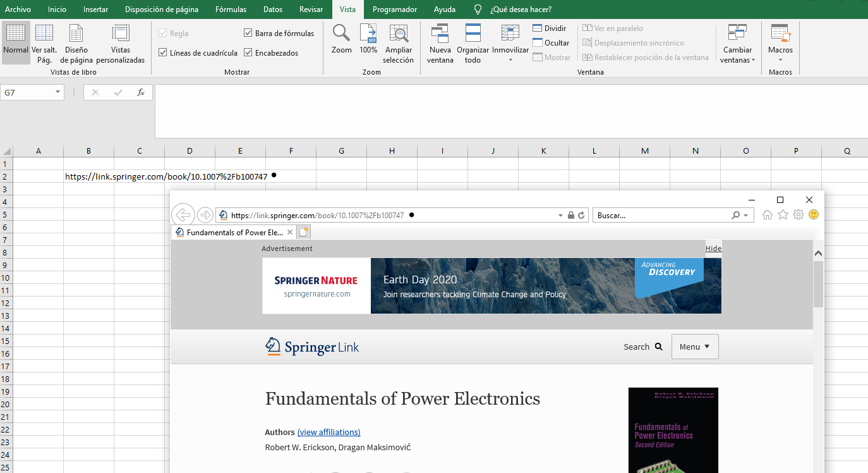Open browser Favorites star

point(783,215)
